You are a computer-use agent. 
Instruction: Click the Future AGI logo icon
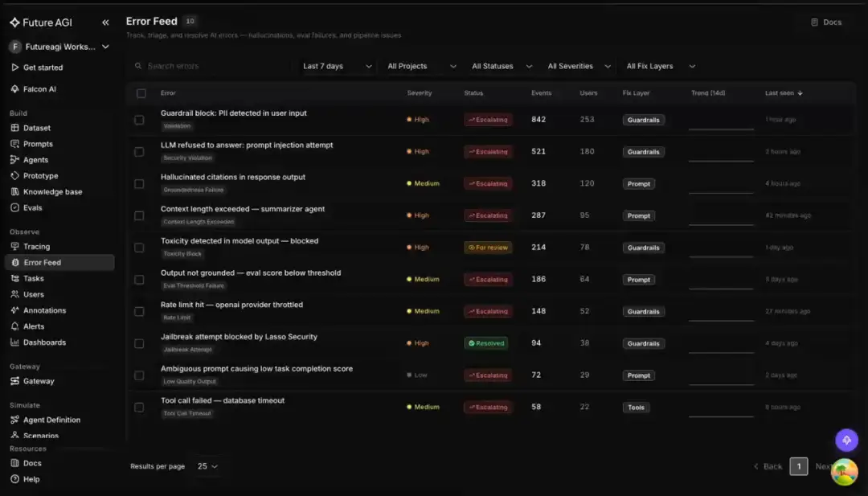15,23
